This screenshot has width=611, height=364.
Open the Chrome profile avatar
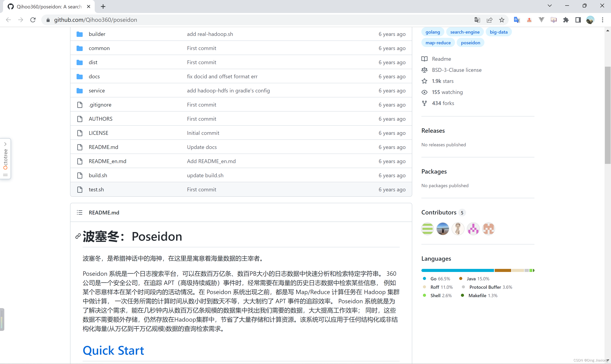(x=590, y=20)
